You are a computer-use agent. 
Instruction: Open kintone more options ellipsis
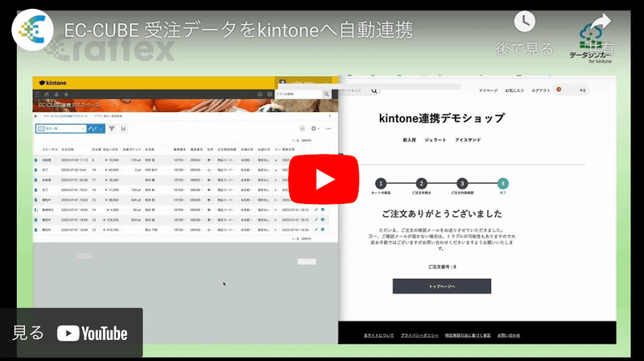(x=328, y=129)
